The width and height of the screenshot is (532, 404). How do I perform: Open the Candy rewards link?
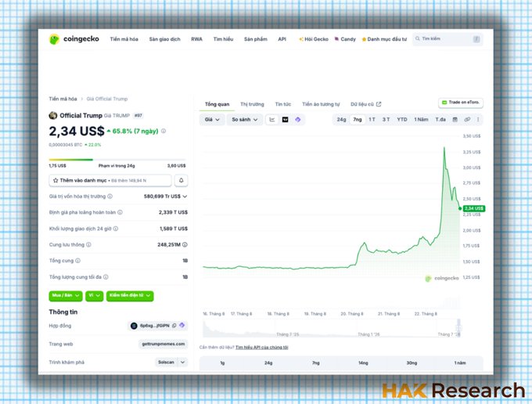(x=345, y=39)
